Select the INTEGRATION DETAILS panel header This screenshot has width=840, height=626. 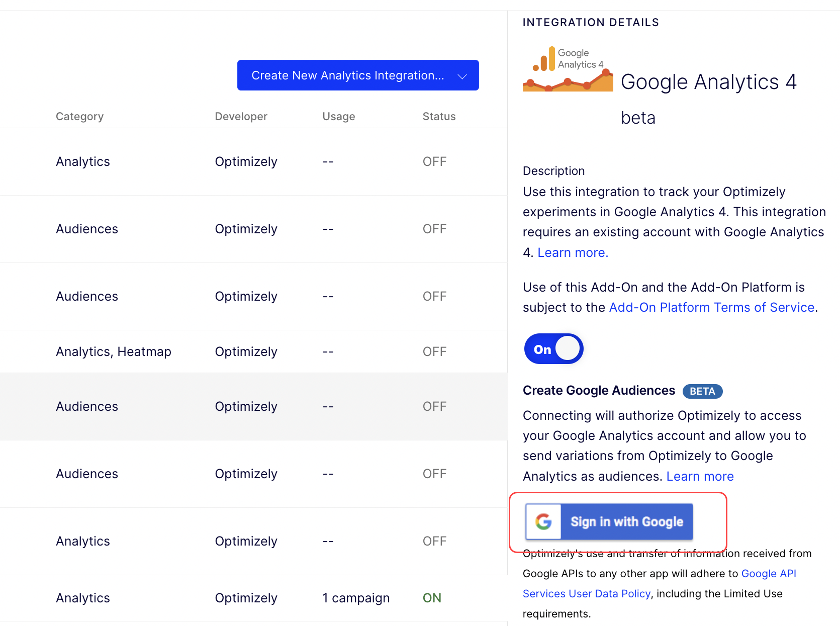[590, 22]
